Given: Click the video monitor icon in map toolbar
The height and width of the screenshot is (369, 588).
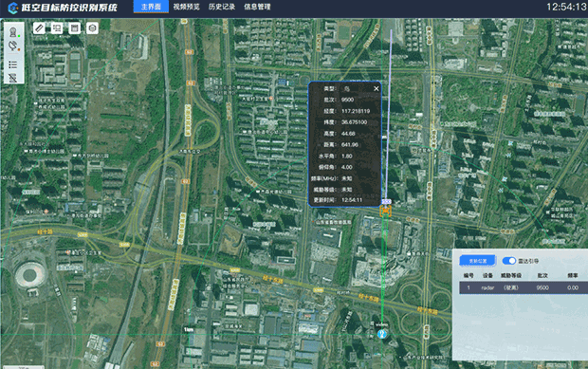Looking at the screenshot, I should pyautogui.click(x=57, y=28).
